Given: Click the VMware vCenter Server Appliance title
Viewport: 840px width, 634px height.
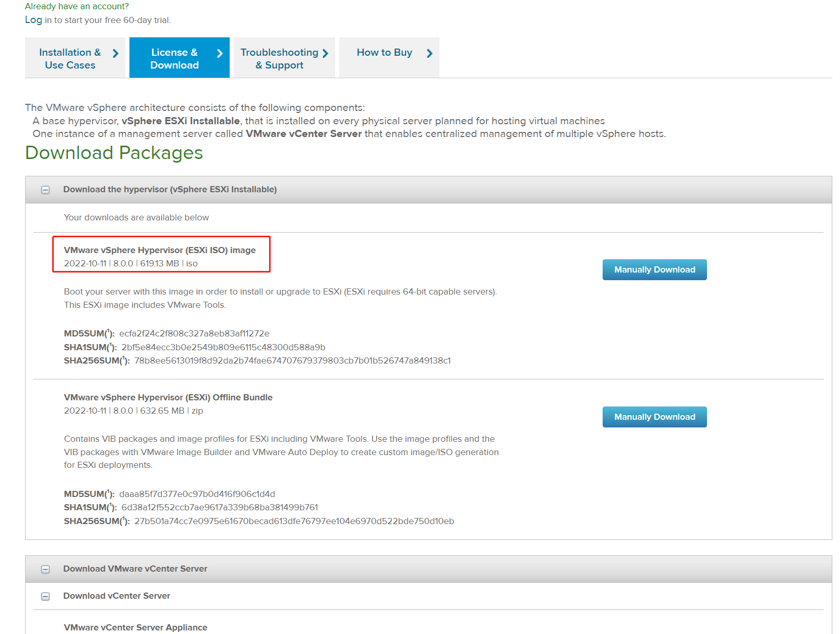Looking at the screenshot, I should [136, 627].
